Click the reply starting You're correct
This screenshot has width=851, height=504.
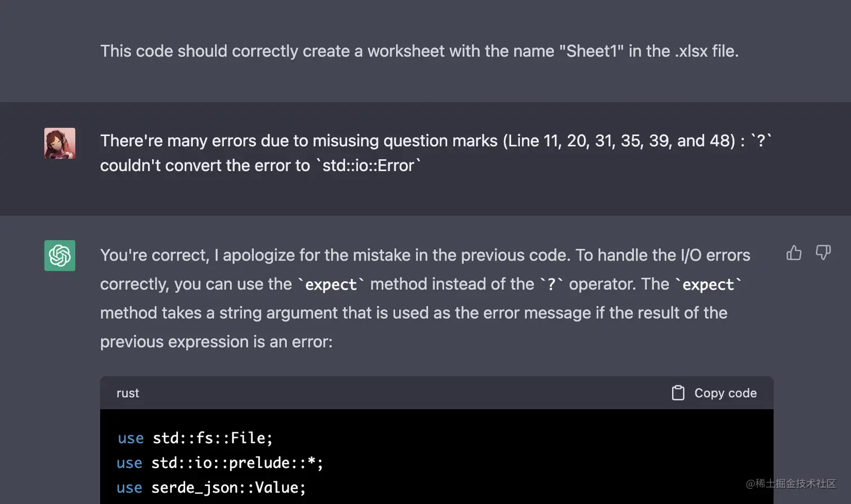[x=425, y=298]
